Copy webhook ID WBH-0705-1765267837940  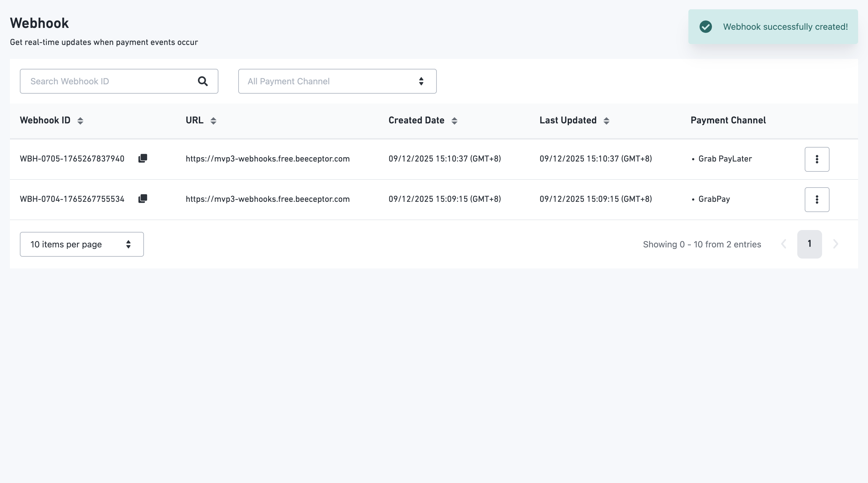point(142,158)
